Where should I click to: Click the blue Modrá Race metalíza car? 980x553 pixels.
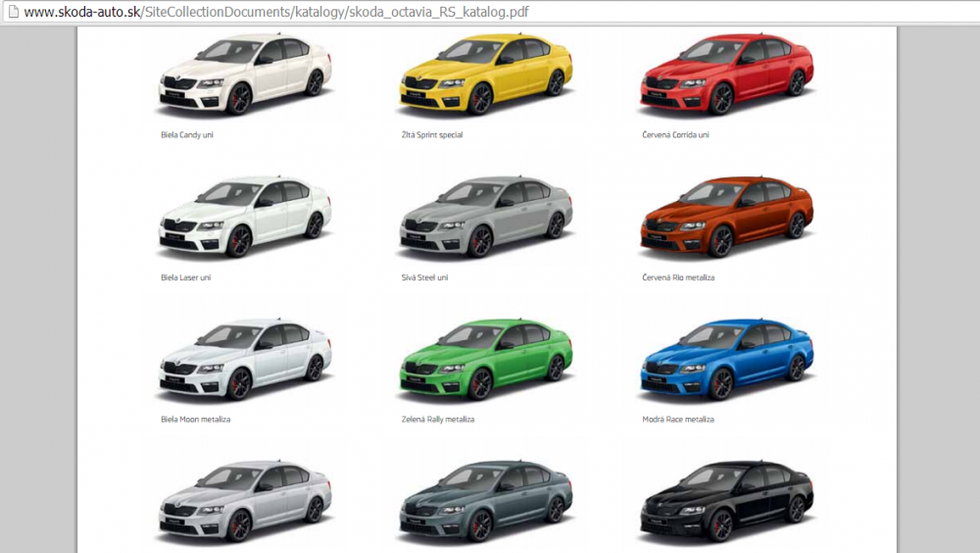click(727, 359)
